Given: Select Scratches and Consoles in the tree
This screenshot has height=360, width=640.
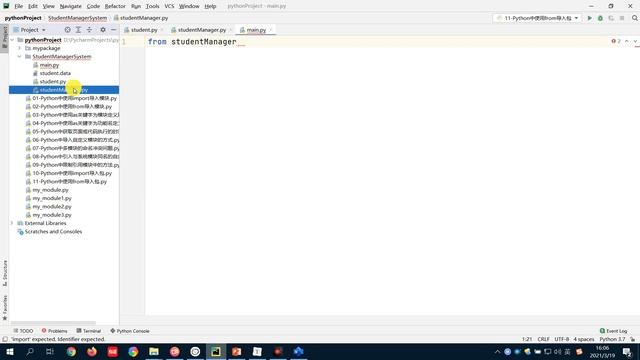Looking at the screenshot, I should click(x=53, y=231).
